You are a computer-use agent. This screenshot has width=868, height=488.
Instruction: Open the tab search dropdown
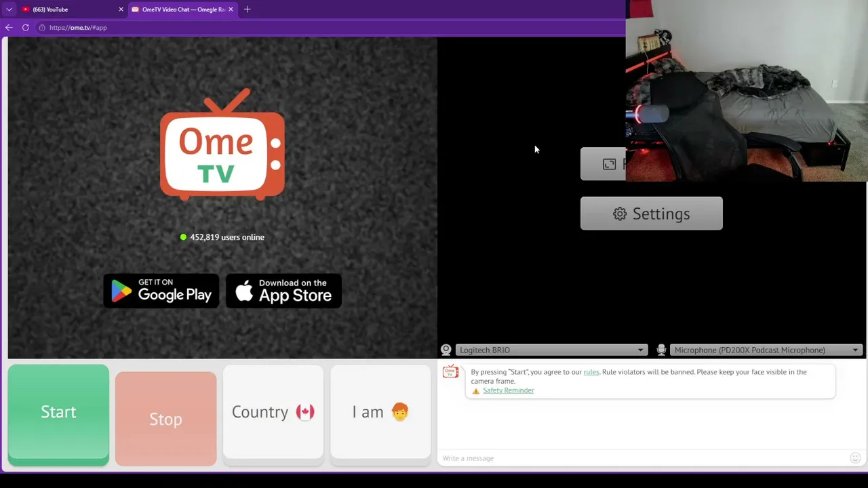(9, 9)
